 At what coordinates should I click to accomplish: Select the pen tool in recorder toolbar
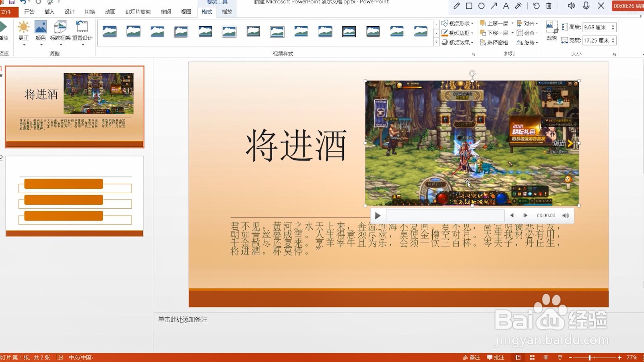pyautogui.click(x=456, y=6)
